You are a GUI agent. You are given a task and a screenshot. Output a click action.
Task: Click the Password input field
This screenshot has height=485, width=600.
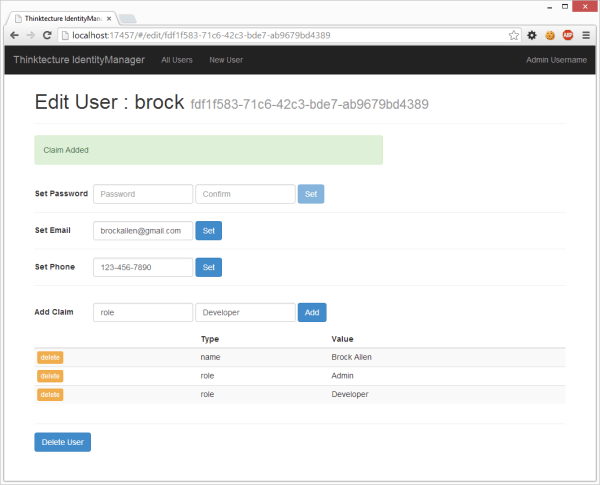click(x=142, y=194)
